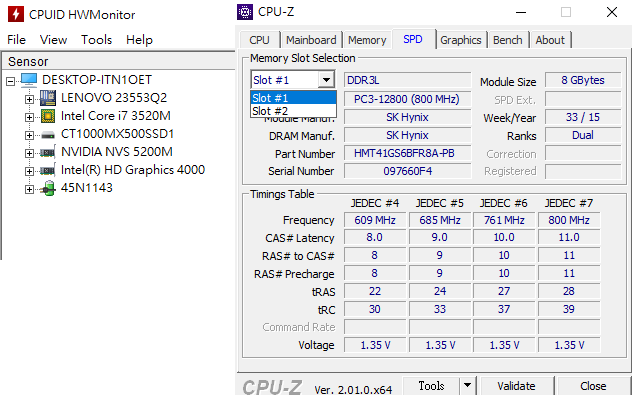The height and width of the screenshot is (395, 632).
Task: Select the SPD tab
Action: point(413,39)
